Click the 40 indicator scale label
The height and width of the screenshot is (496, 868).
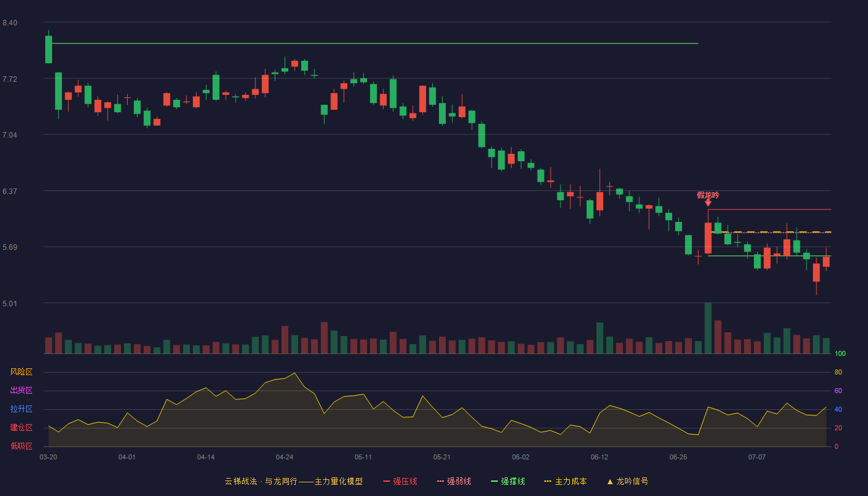838,409
